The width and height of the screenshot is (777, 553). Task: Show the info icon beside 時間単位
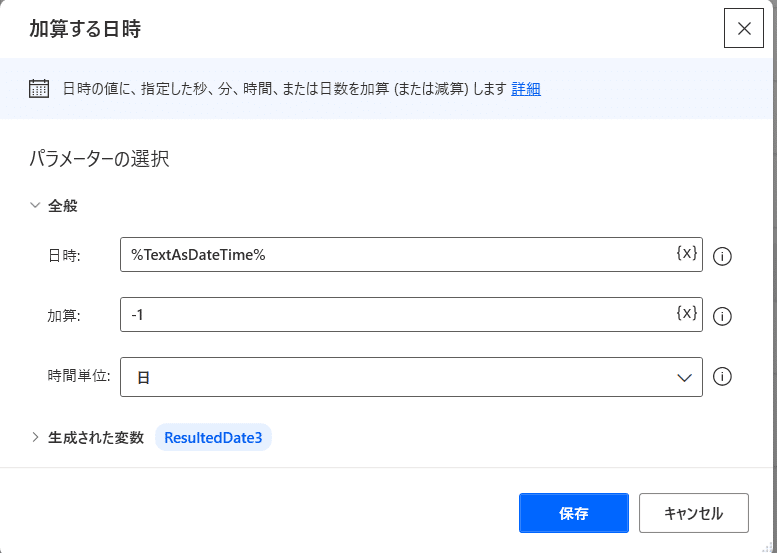point(722,377)
